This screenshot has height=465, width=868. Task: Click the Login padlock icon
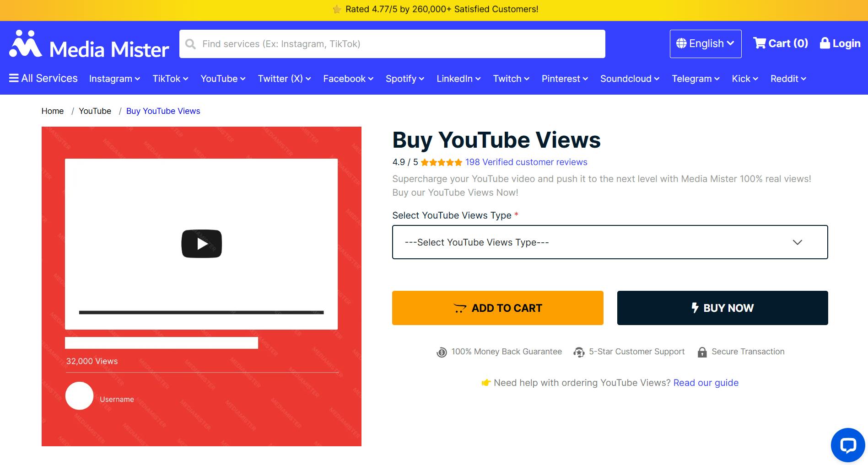(x=825, y=43)
